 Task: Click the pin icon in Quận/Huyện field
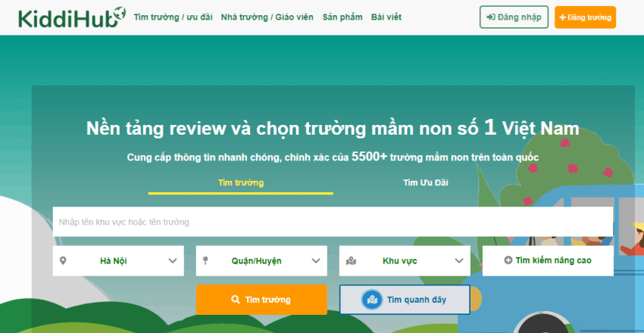tap(206, 260)
